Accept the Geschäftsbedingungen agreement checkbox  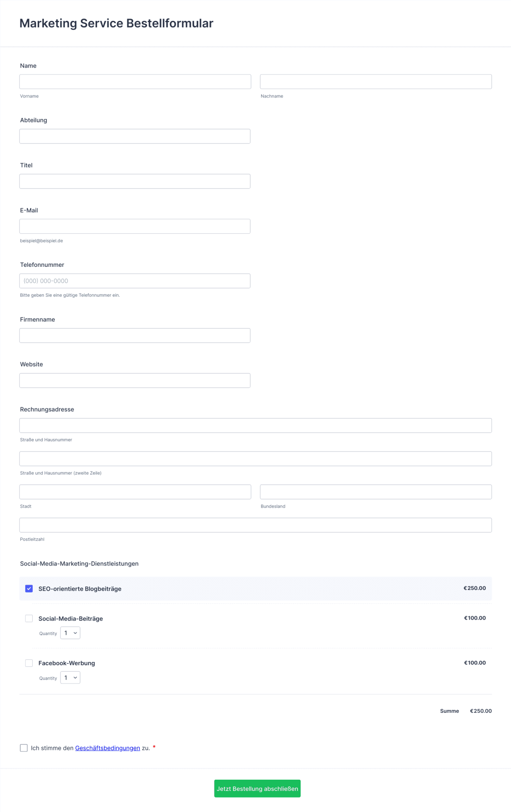(23, 747)
